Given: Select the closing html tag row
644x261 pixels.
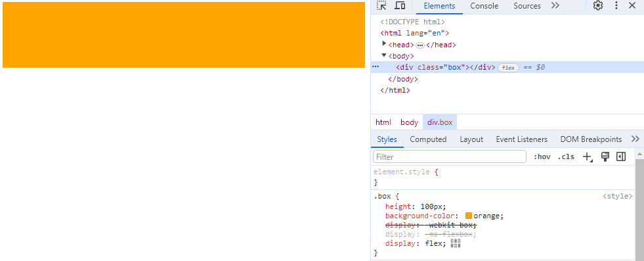Looking at the screenshot, I should (395, 90).
